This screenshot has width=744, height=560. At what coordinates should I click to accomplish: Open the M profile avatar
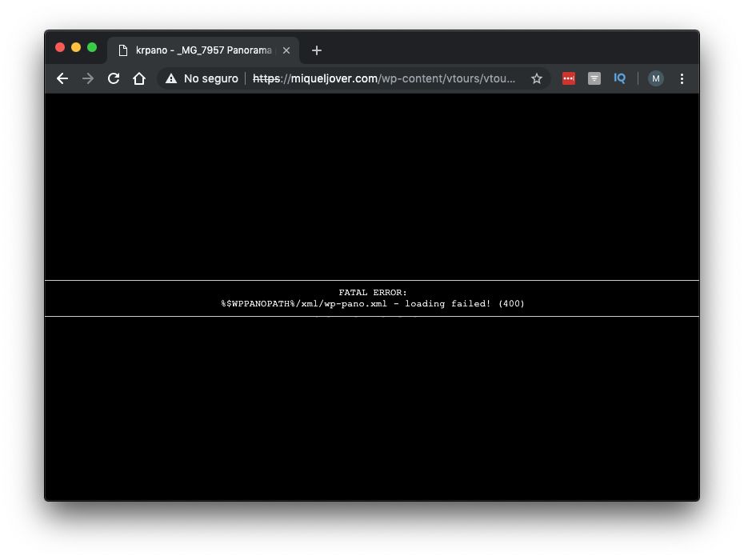655,78
